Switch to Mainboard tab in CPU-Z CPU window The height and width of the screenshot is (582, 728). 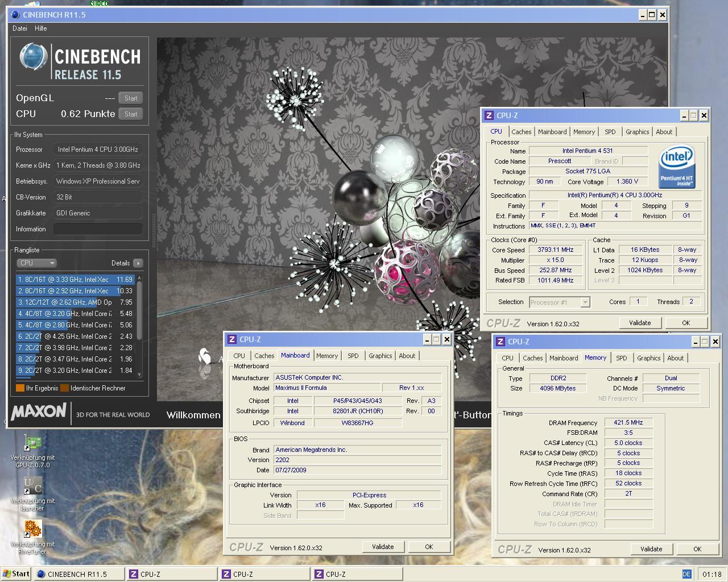552,132
